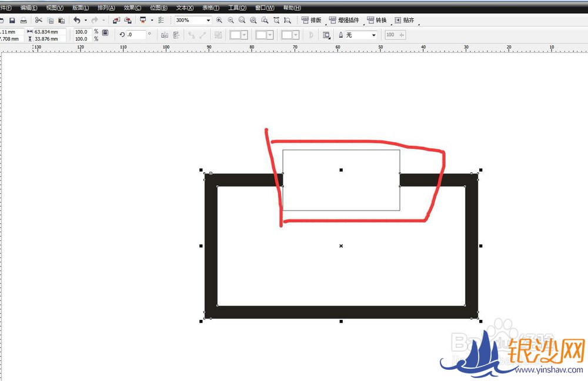The image size is (588, 381).
Task: Click the Save document icon
Action: pyautogui.click(x=13, y=19)
